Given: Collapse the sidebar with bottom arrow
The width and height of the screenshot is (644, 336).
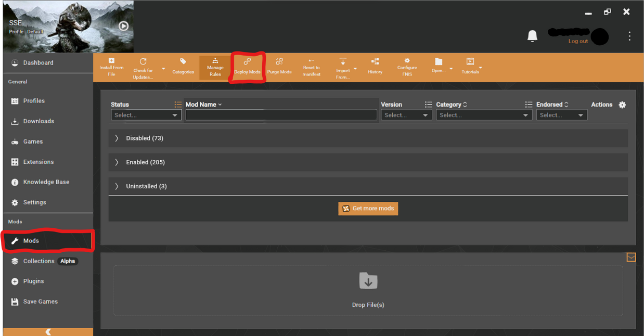Looking at the screenshot, I should pyautogui.click(x=48, y=332).
